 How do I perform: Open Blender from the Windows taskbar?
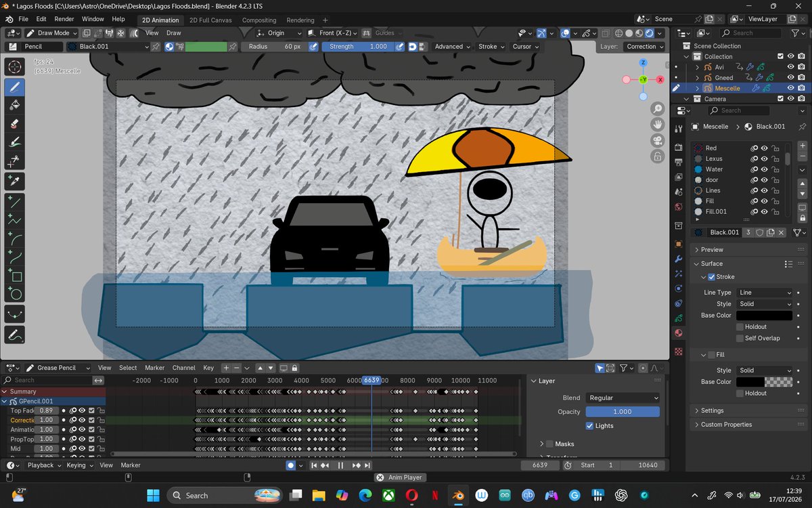459,495
